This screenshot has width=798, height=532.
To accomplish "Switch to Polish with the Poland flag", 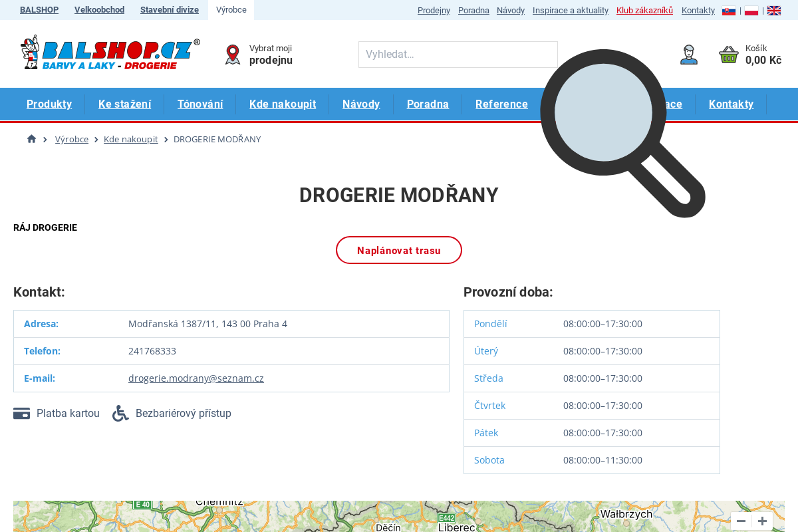I will pyautogui.click(x=751, y=10).
